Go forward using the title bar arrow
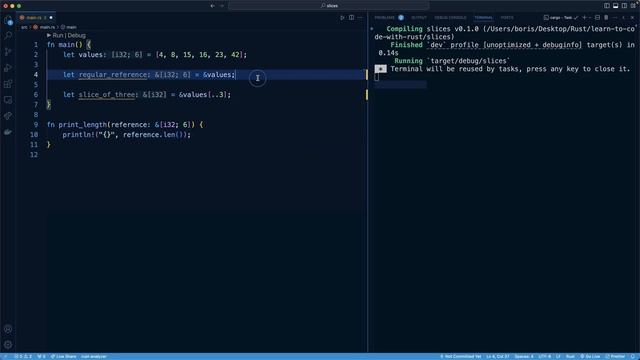 point(222,6)
